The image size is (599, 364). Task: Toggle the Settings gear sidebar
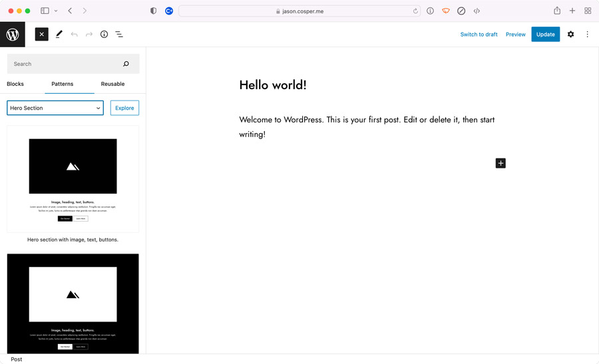[570, 35]
